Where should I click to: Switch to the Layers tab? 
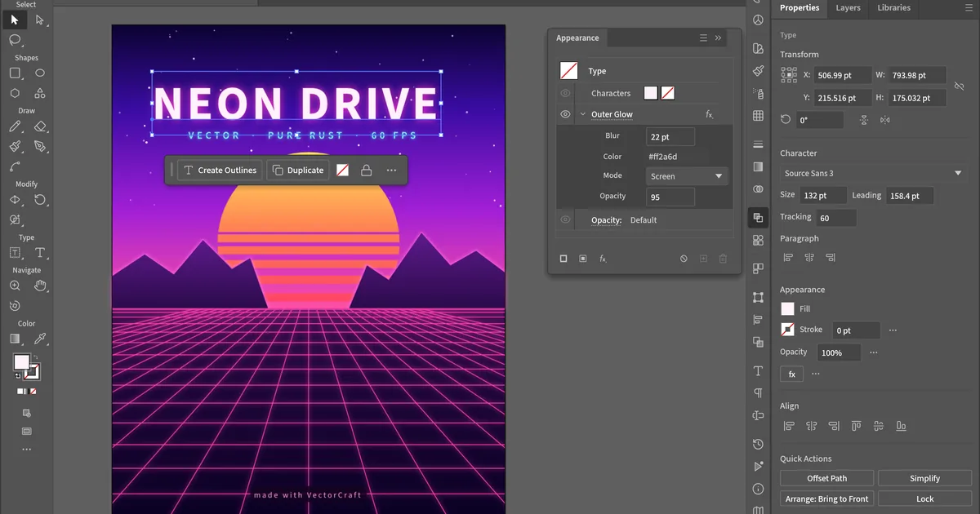pos(848,8)
